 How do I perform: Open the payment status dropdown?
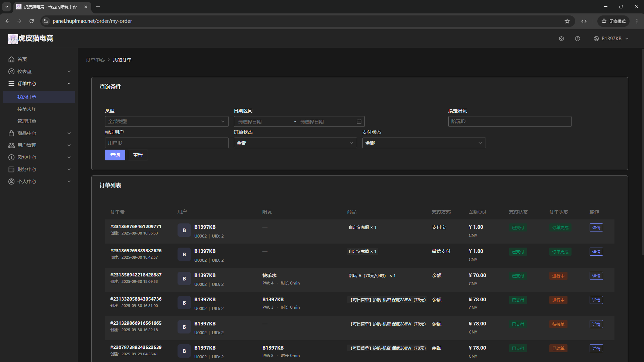pos(424,143)
